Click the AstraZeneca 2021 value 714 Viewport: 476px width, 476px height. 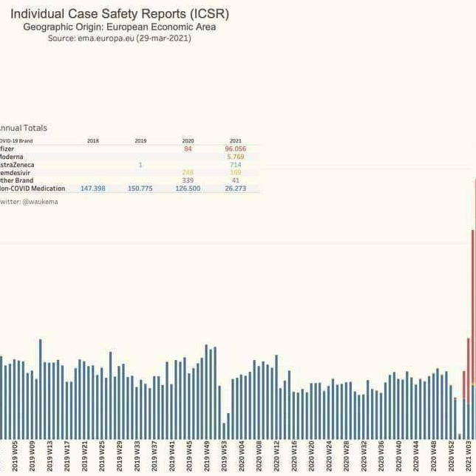pyautogui.click(x=235, y=165)
